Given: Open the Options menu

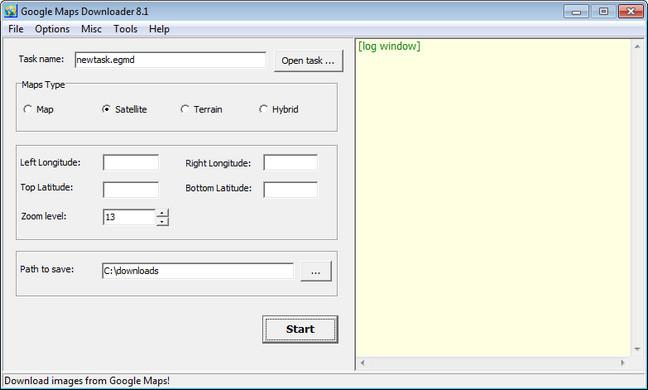Looking at the screenshot, I should [x=52, y=29].
